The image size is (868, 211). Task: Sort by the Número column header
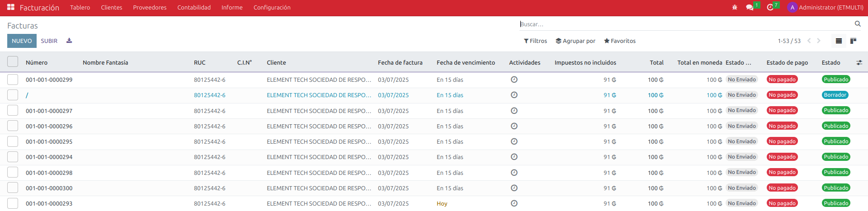point(37,62)
